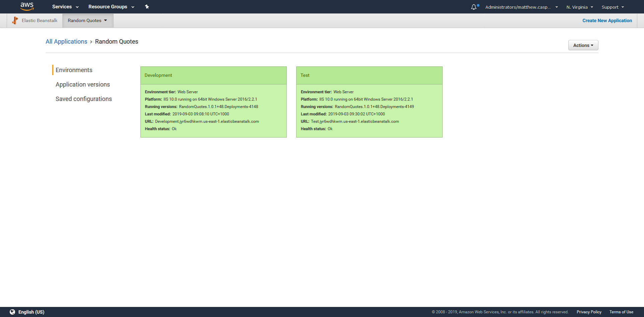This screenshot has height=317, width=644.
Task: Open the Actions dropdown button
Action: coord(583,45)
